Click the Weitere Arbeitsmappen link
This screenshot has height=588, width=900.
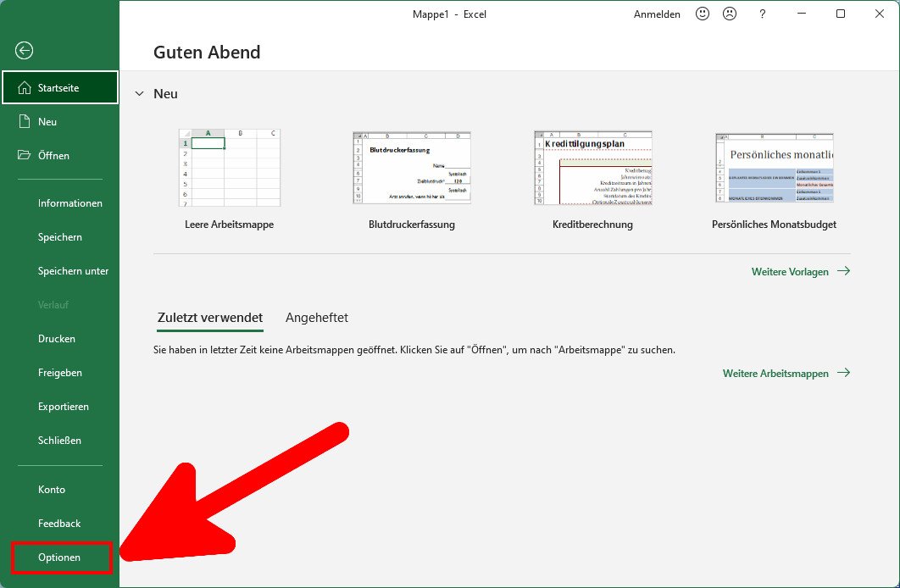click(776, 373)
